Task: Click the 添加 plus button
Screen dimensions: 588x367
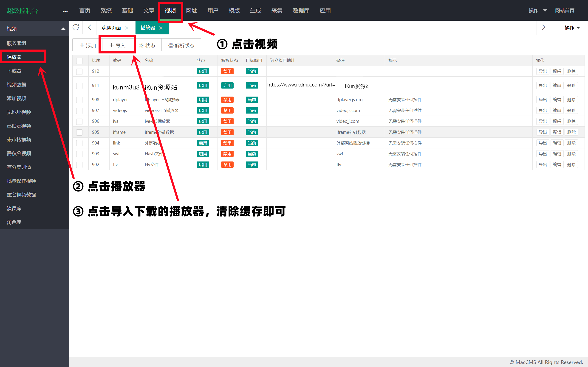Action: pyautogui.click(x=88, y=45)
